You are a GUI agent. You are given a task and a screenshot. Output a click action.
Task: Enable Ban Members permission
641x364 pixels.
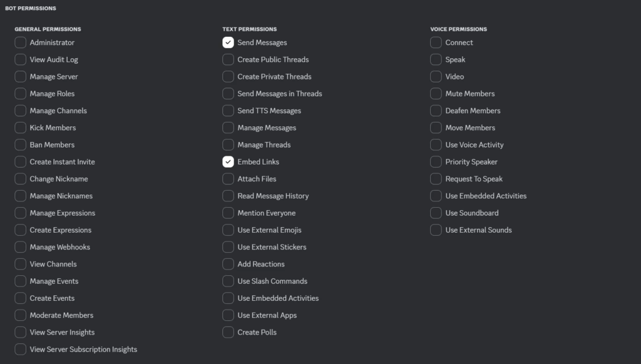21,144
